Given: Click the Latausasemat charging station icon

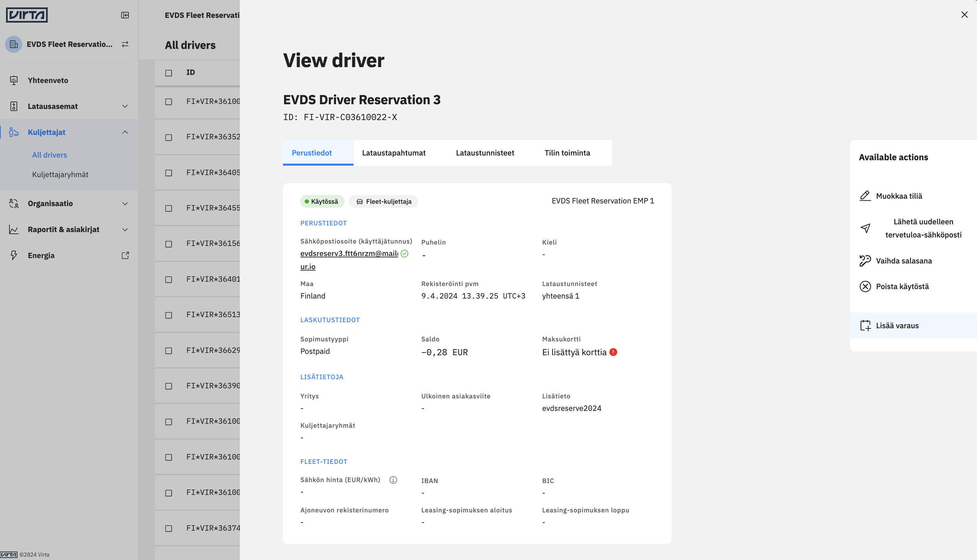Looking at the screenshot, I should click(x=14, y=106).
